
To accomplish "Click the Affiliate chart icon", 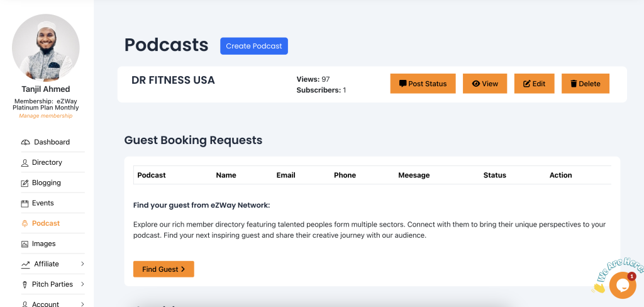I will pos(25,264).
